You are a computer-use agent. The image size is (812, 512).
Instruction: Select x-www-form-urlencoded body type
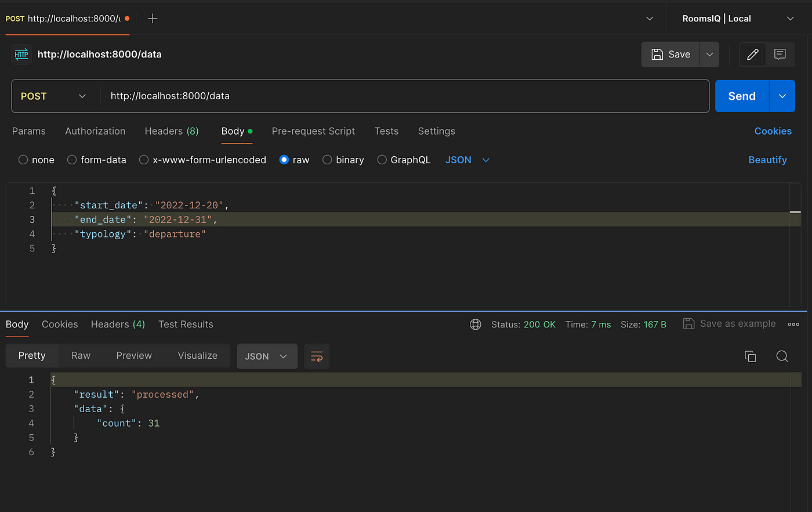click(144, 160)
